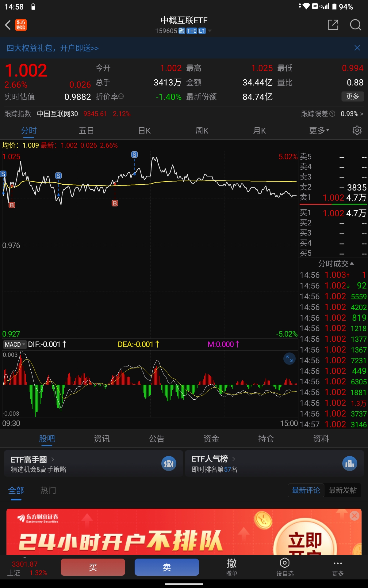368x588 pixels.
Task: Select the 买1 bid price row
Action: [x=333, y=213]
